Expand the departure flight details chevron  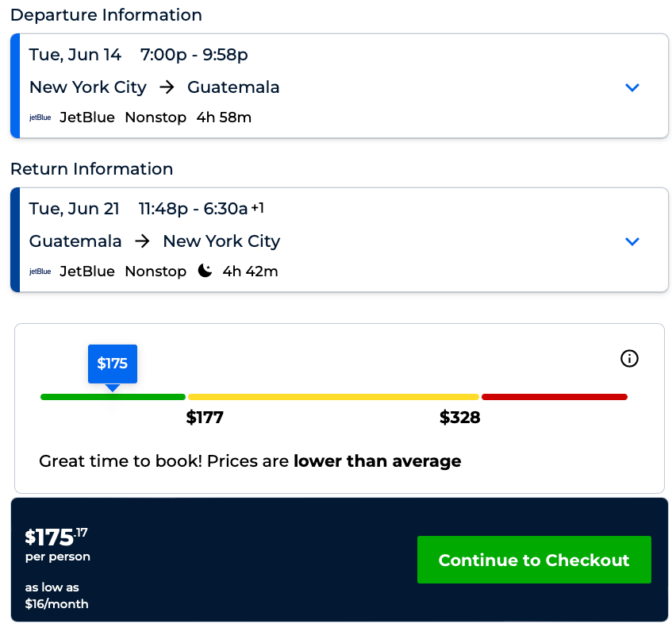pyautogui.click(x=632, y=87)
